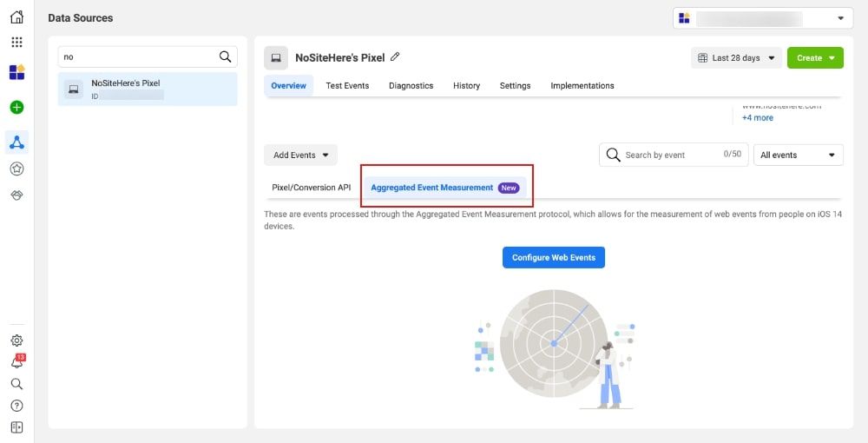868x443 pixels.
Task: Open the All events filter dropdown
Action: (799, 155)
